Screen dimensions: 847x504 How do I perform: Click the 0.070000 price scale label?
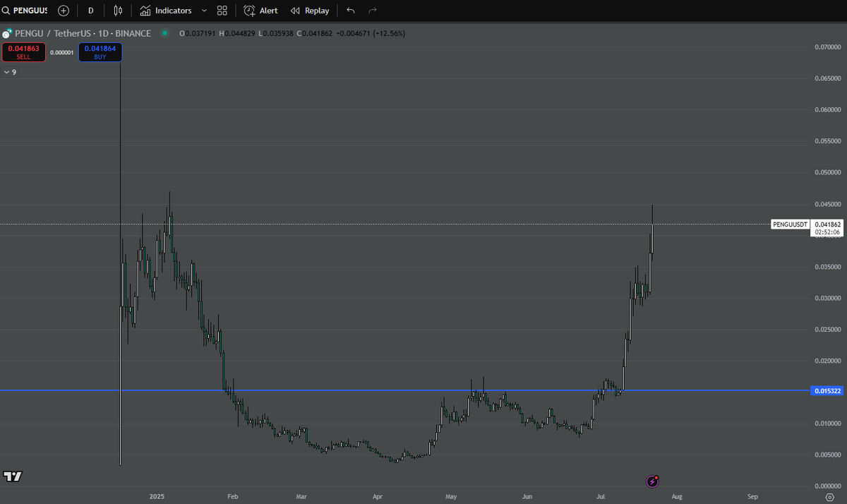coord(827,47)
